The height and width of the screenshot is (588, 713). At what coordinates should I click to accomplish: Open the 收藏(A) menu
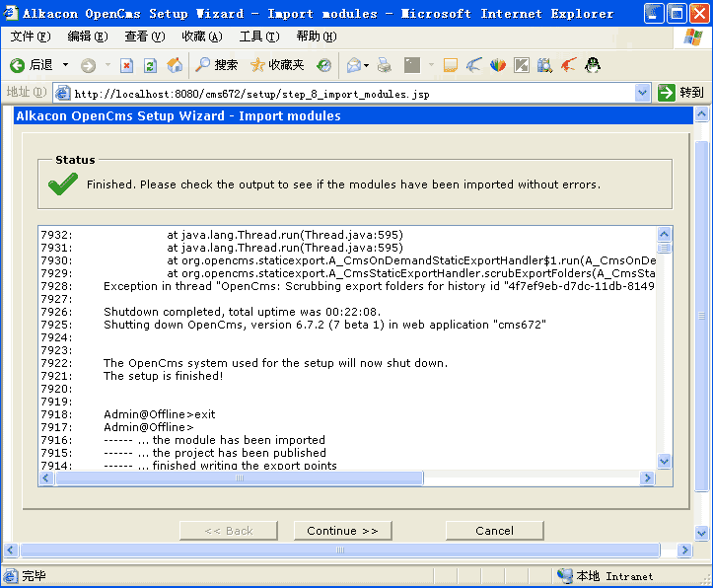[202, 37]
